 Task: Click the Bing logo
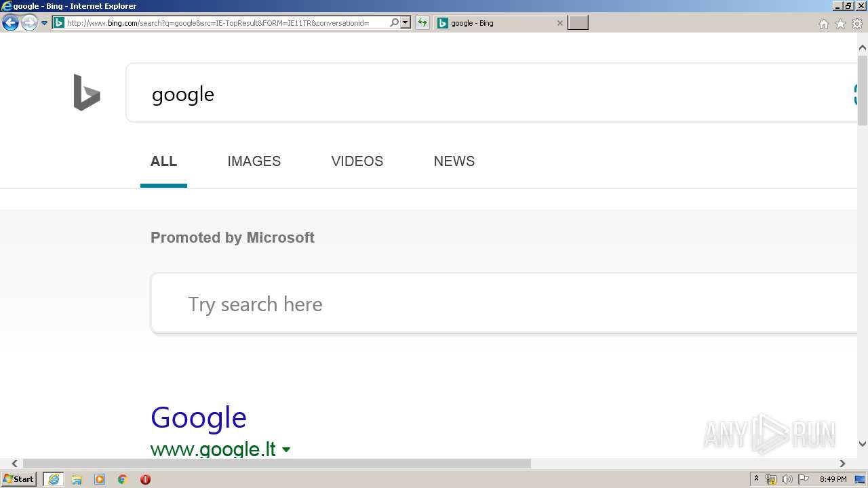(x=87, y=93)
